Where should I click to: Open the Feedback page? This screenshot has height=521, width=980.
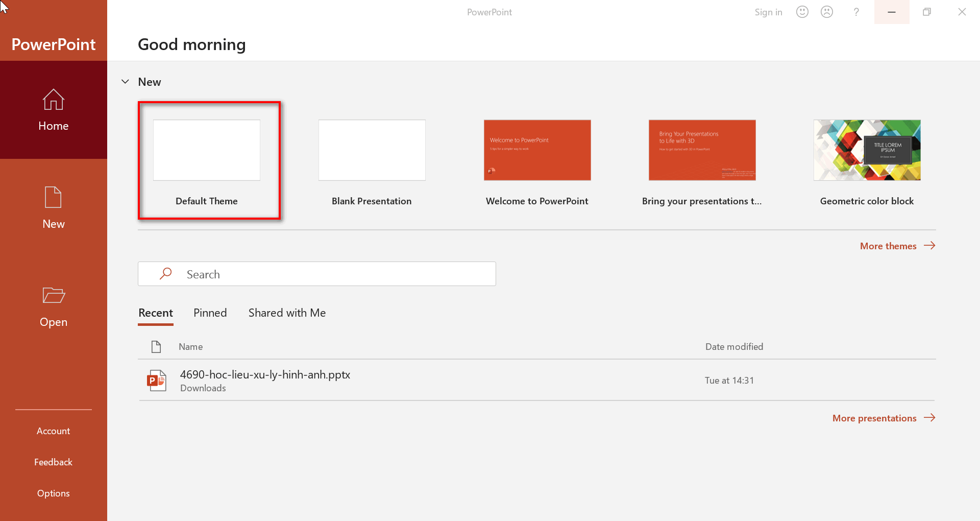pyautogui.click(x=54, y=462)
